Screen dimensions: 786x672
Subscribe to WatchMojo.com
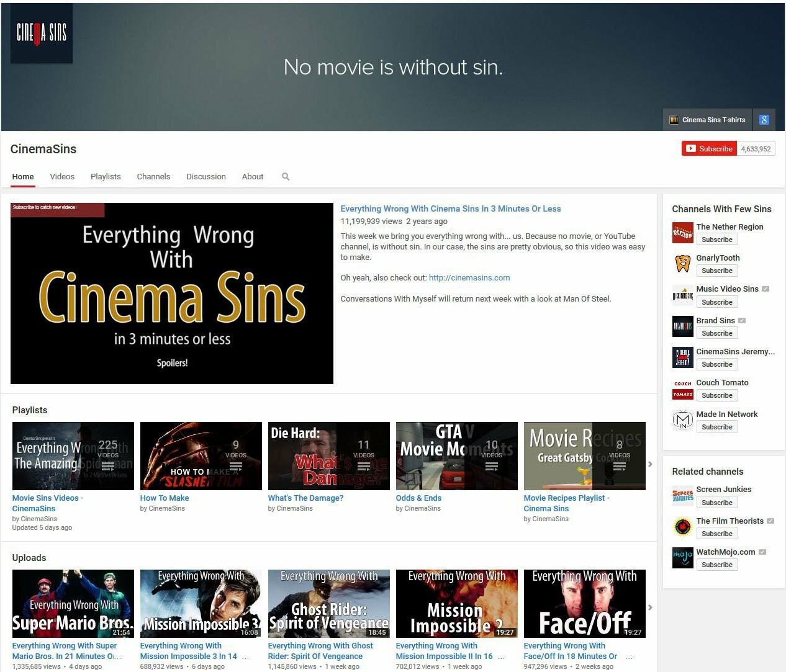pyautogui.click(x=717, y=565)
